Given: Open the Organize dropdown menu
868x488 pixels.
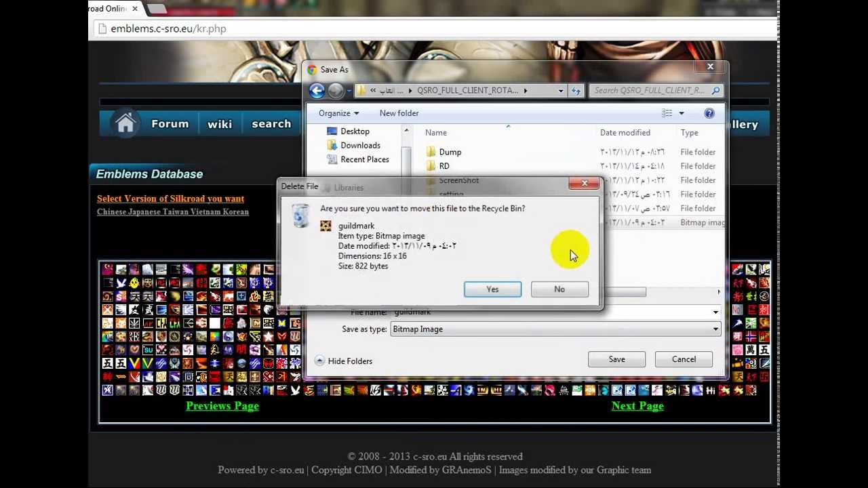Looking at the screenshot, I should point(338,113).
